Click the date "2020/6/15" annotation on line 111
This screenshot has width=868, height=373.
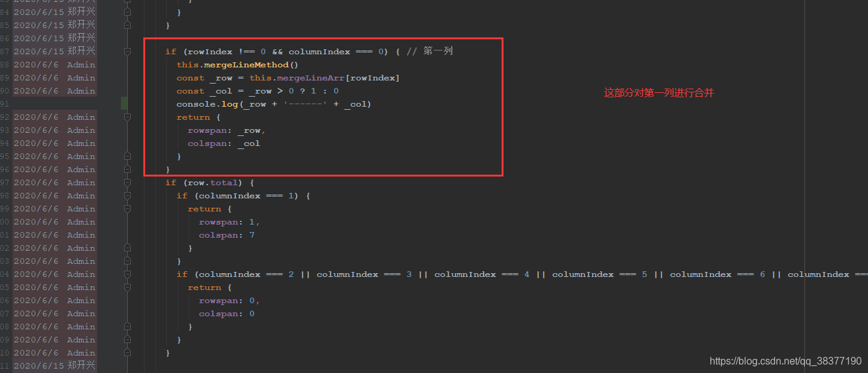(39, 366)
